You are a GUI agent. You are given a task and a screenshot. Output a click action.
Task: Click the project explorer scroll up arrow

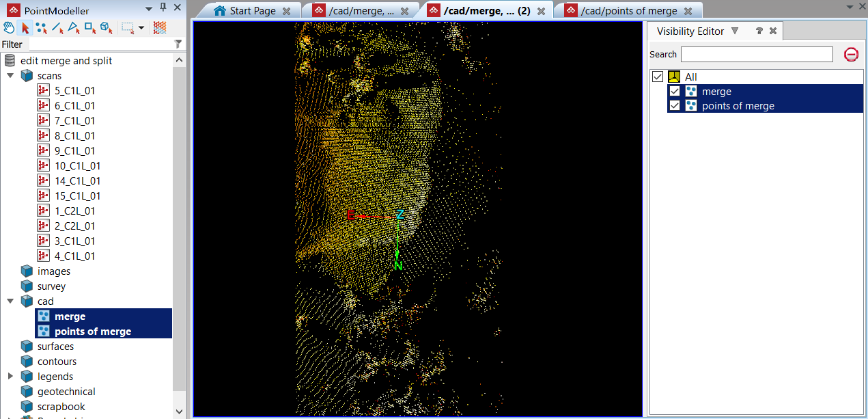click(180, 60)
